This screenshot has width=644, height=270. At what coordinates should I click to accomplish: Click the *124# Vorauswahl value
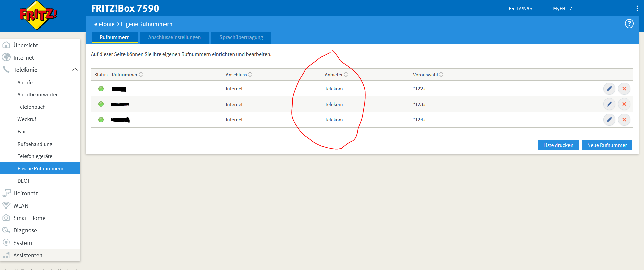(419, 120)
